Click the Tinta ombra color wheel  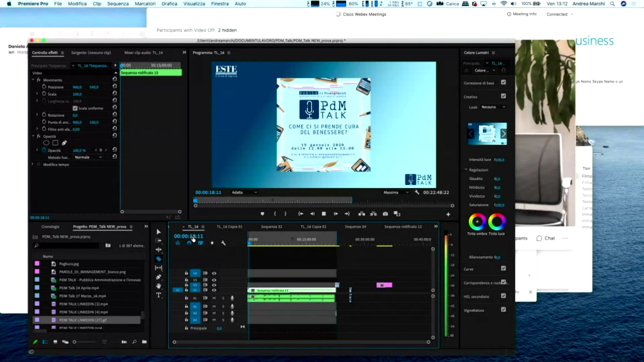477,221
